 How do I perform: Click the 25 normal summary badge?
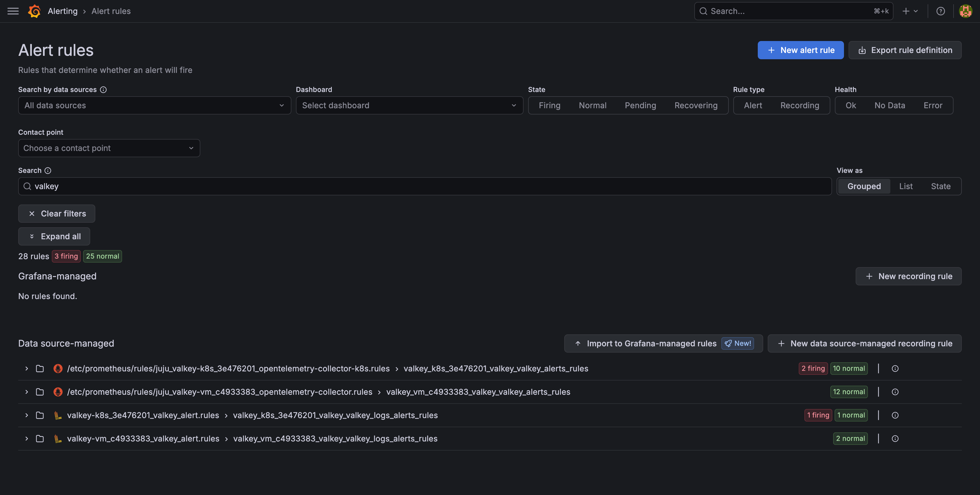click(102, 256)
